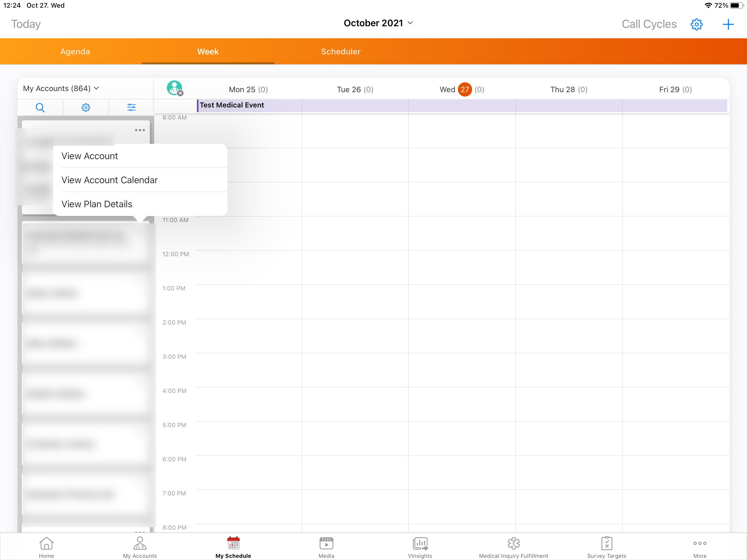Open the accounts filter sliders icon
The width and height of the screenshot is (747, 560).
131,107
